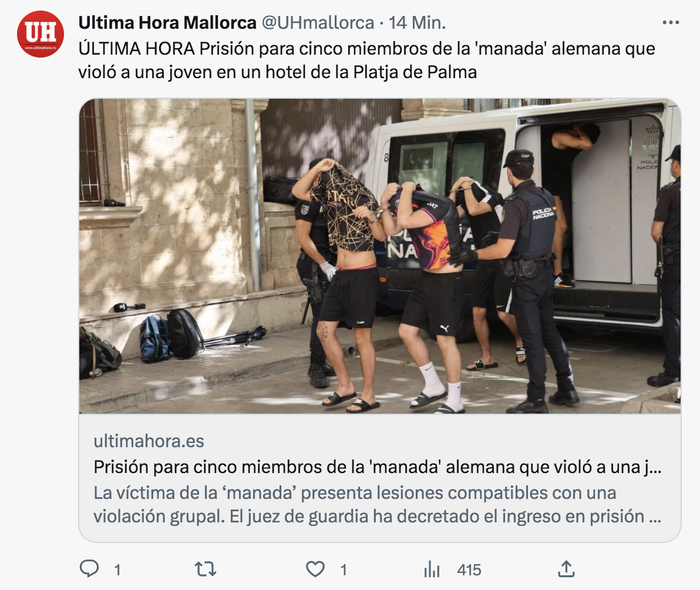The width and height of the screenshot is (700, 590).
Task: Retweet using the repost arrows icon
Action: (x=206, y=569)
